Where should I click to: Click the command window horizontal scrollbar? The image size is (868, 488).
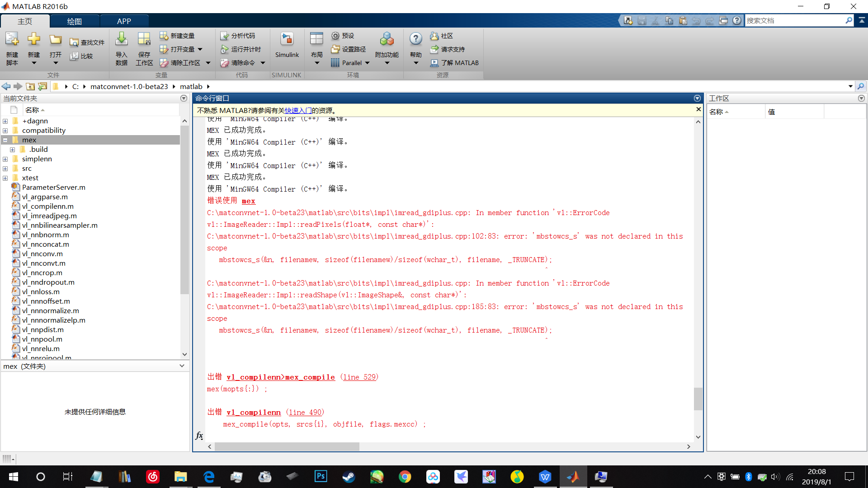point(287,447)
